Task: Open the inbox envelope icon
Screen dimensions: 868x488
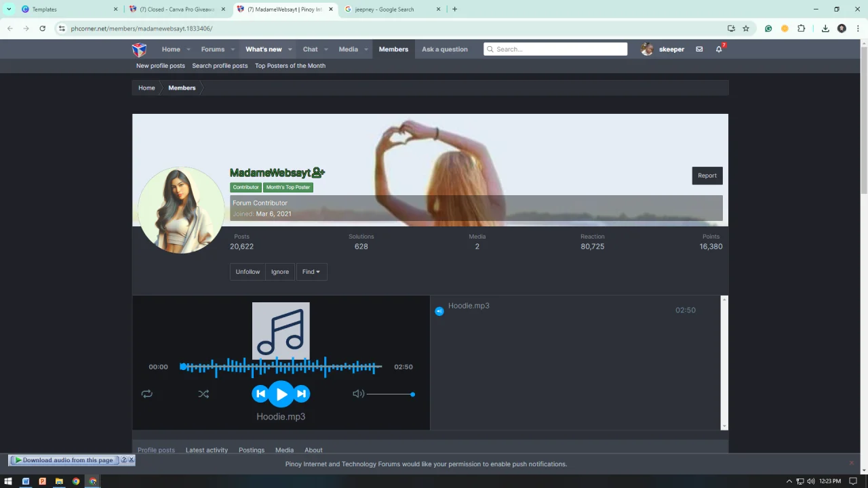Action: (x=699, y=49)
